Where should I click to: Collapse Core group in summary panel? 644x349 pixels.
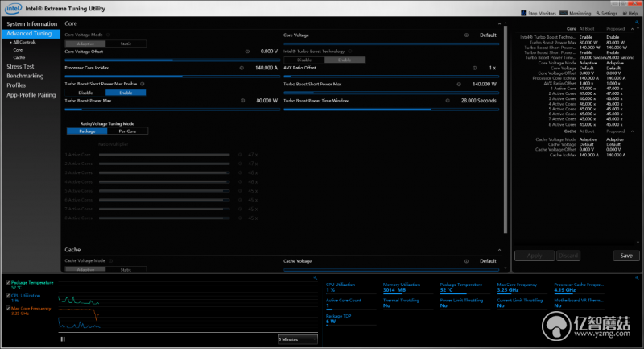[x=632, y=29]
